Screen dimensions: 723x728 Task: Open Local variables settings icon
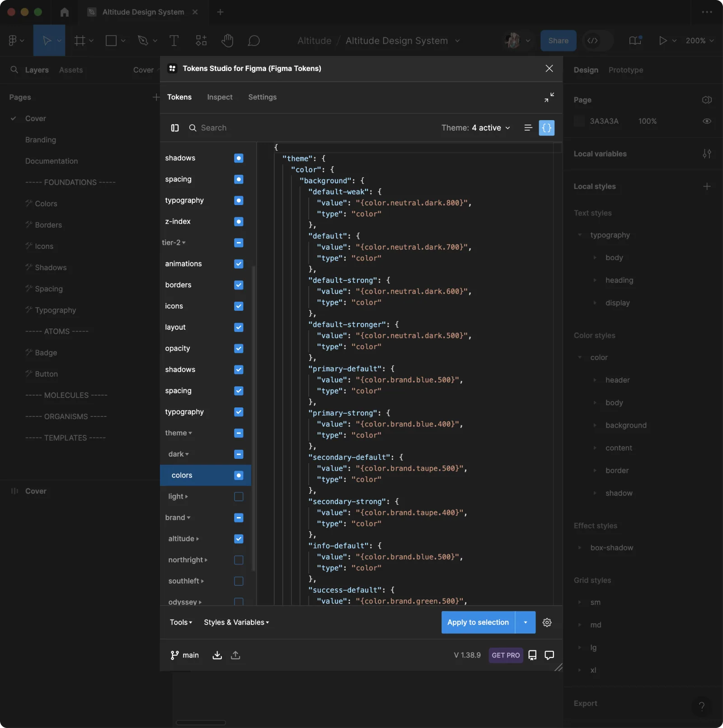point(707,154)
